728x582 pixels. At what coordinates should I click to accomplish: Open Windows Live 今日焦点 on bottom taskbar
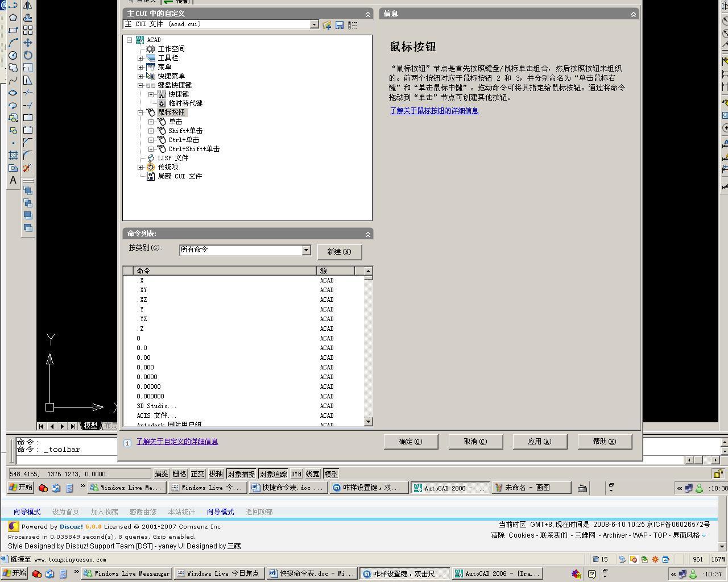point(219,573)
